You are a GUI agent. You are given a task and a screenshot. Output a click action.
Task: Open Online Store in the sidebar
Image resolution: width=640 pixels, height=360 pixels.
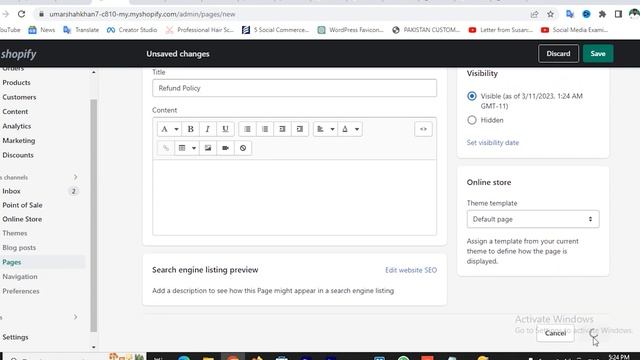point(22,219)
